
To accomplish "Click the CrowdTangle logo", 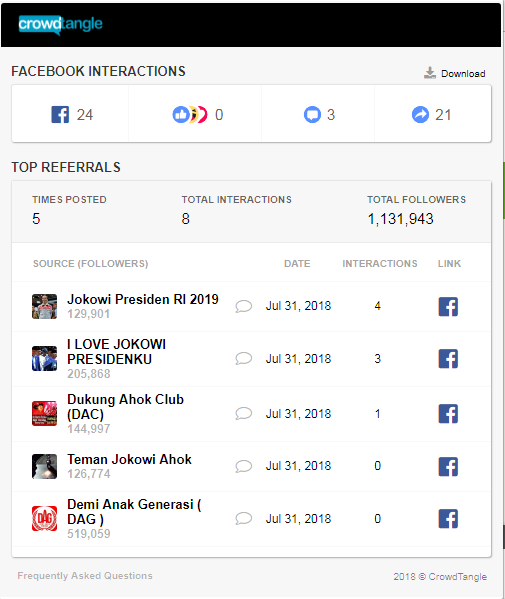I will pos(60,25).
